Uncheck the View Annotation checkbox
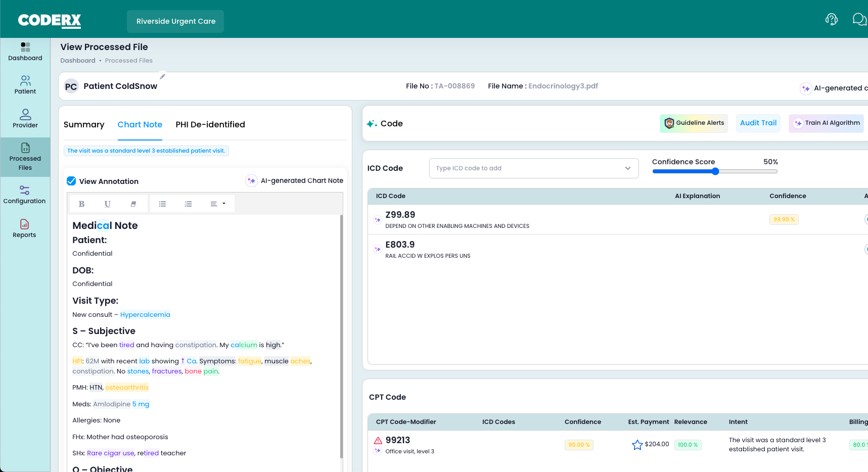The image size is (868, 472). 71,181
